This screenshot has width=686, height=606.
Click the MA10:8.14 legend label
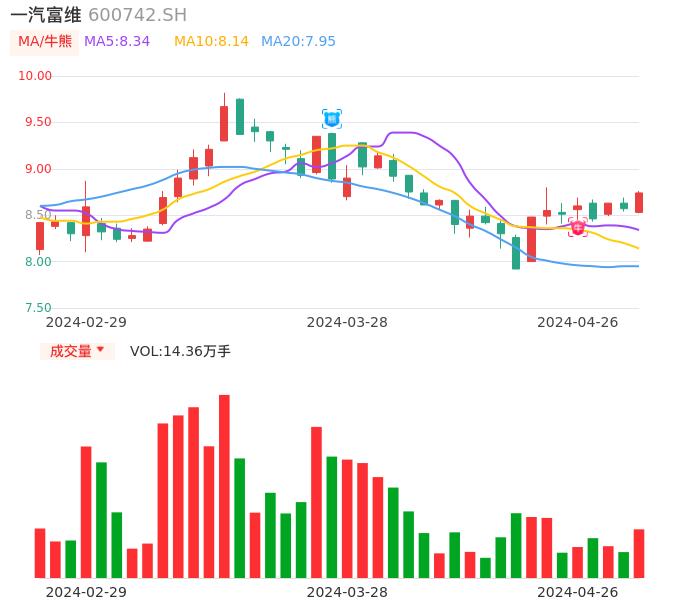[211, 41]
